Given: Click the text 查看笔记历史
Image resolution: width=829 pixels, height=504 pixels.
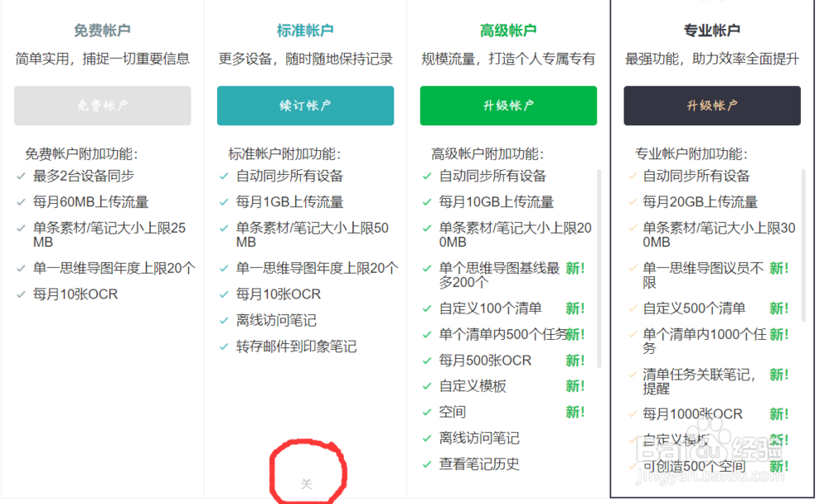Looking at the screenshot, I should click(479, 464).
